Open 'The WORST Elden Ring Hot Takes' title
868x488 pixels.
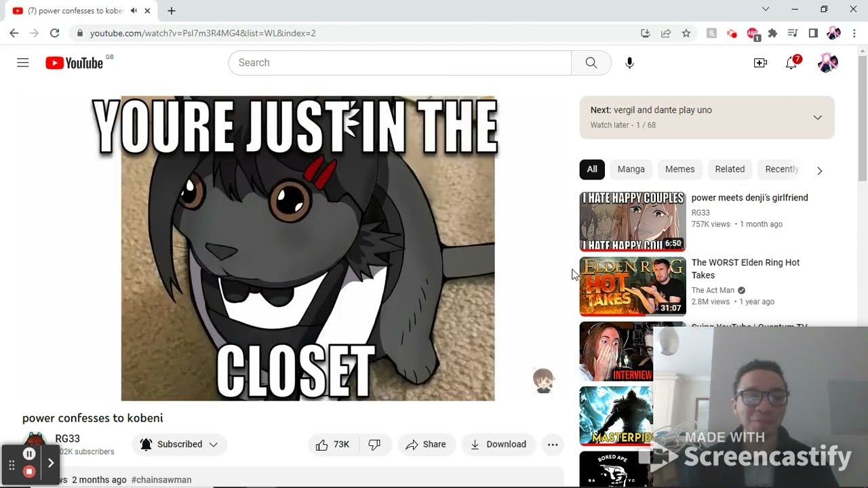click(746, 269)
